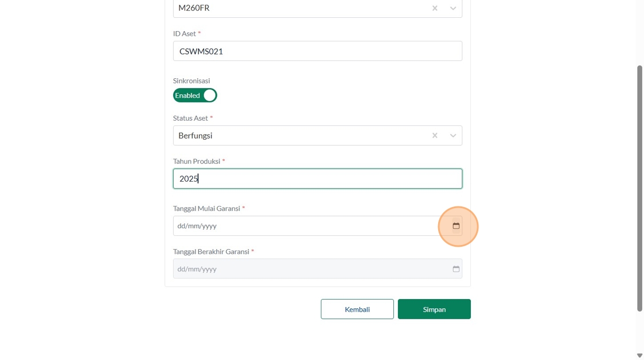Expand the M260FR dropdown chevron
The height and width of the screenshot is (360, 644).
(x=453, y=8)
